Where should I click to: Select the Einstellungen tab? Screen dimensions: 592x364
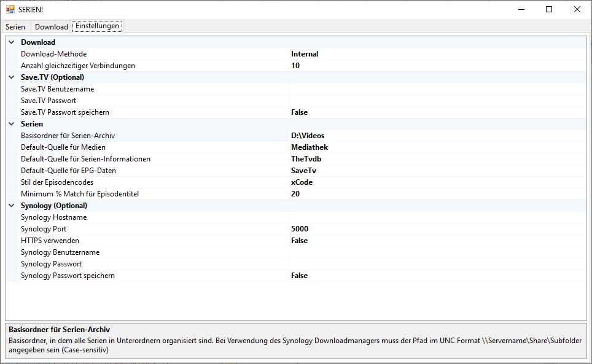tap(97, 26)
